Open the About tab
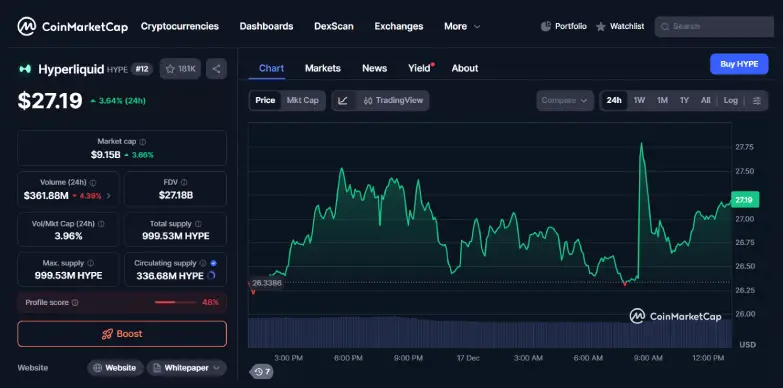 tap(465, 68)
